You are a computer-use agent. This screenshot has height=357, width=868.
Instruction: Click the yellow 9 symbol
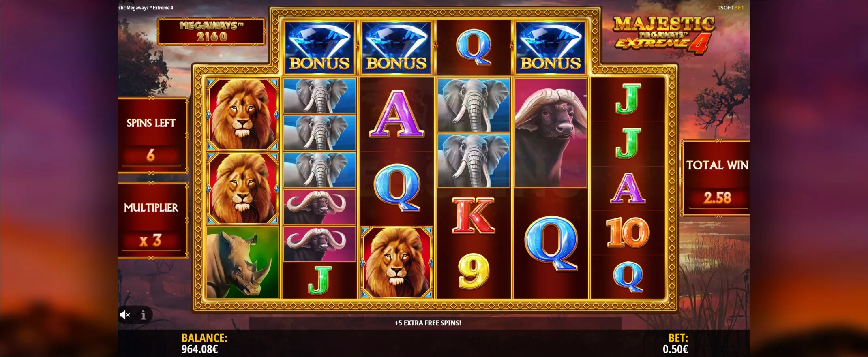pos(474,271)
